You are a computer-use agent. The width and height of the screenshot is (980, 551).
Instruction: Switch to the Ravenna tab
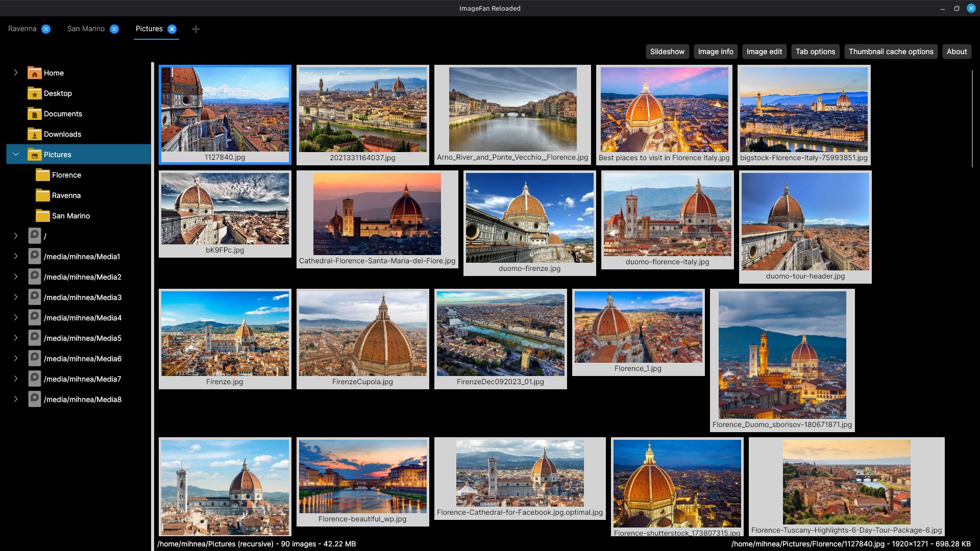coord(22,29)
